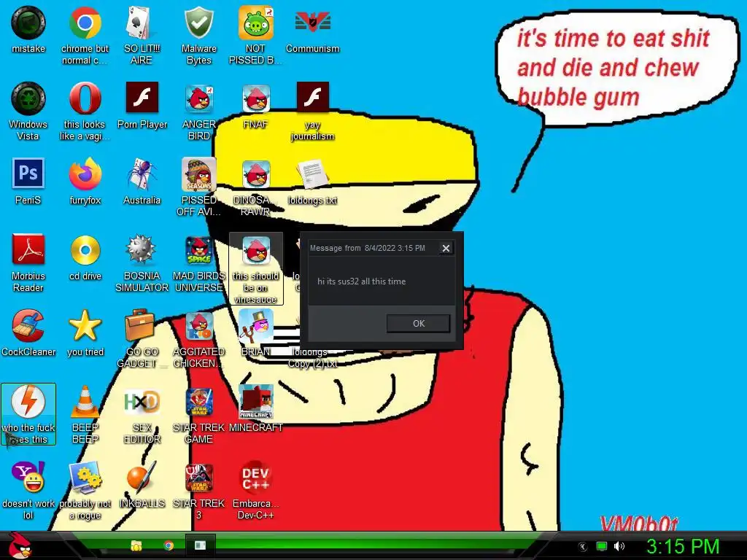Select 'this should be on vinesauce' icon
This screenshot has width=747, height=560.
256,269
